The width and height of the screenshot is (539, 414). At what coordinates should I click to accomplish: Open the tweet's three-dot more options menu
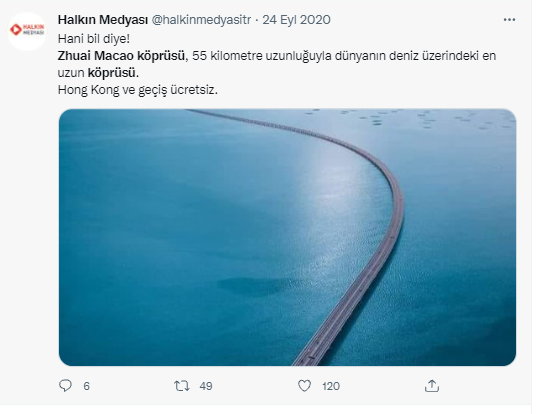(509, 20)
